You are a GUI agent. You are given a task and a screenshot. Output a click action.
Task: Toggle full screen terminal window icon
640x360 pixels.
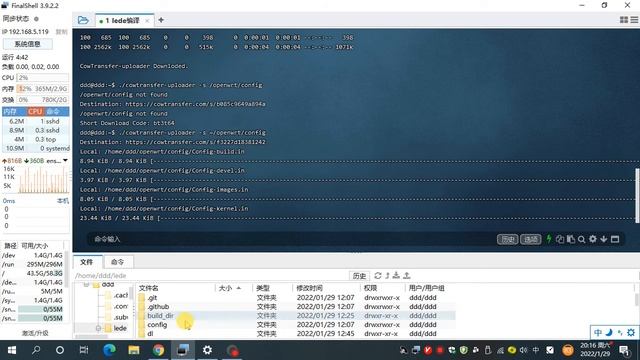(615, 239)
